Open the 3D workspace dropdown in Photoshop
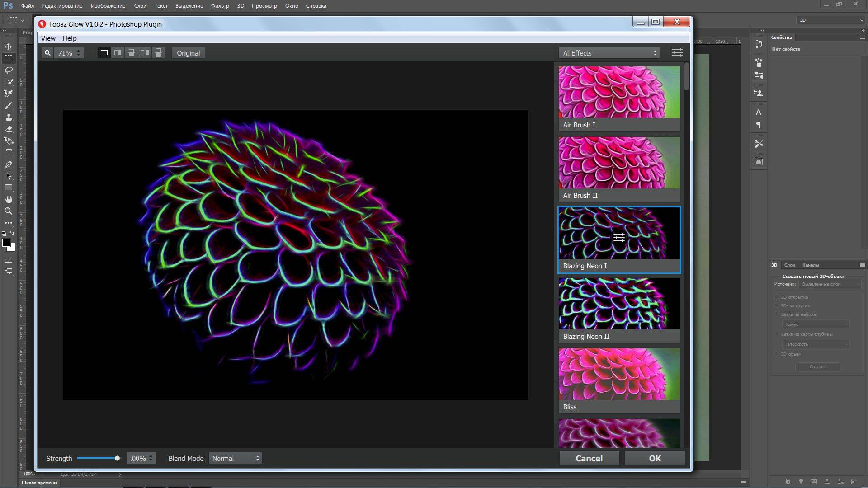The image size is (868, 488). coord(831,20)
